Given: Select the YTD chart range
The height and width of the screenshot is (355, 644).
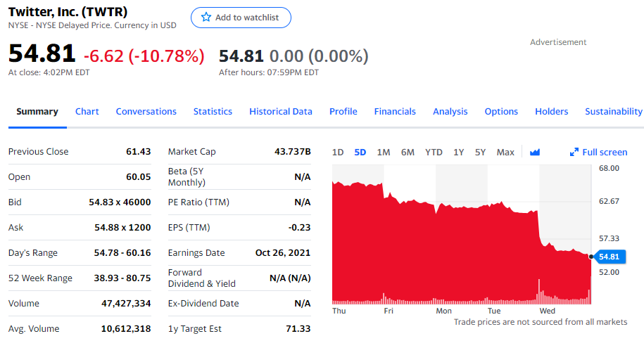Looking at the screenshot, I should [434, 152].
